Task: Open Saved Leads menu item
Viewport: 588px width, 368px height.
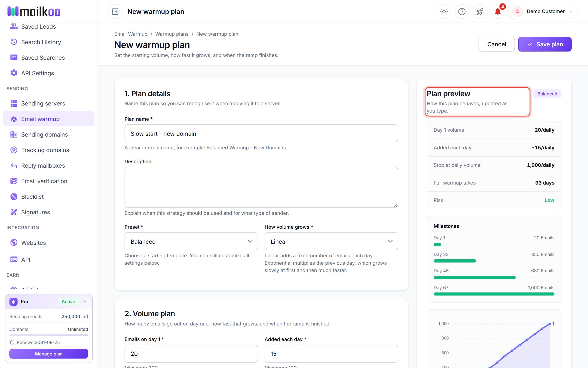Action: pyautogui.click(x=49, y=26)
